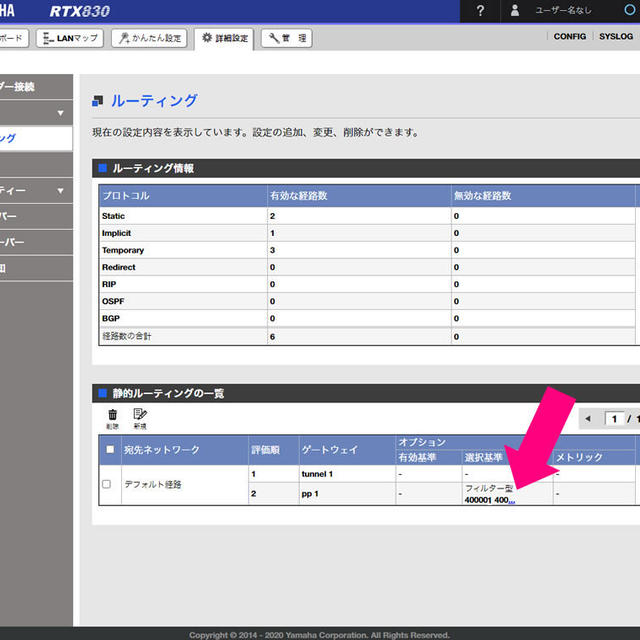The width and height of the screenshot is (640, 640).
Task: Open the かんたん設定 tab
Action: [149, 38]
